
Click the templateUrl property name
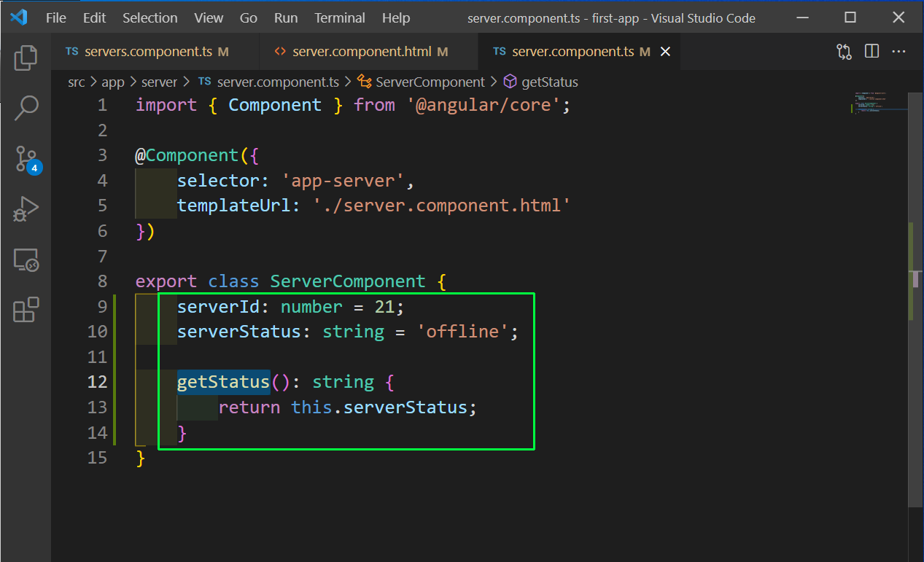[234, 206]
